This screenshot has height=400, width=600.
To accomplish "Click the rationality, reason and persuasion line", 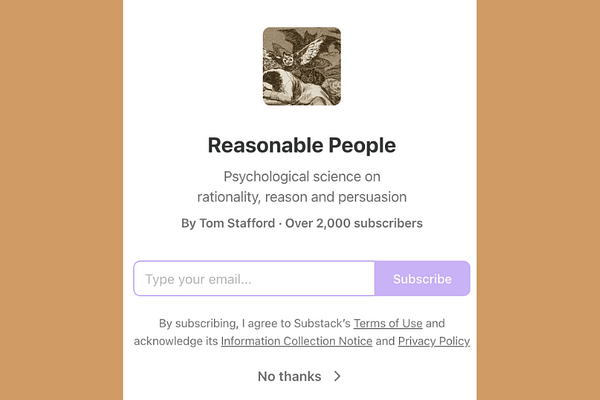I will [301, 197].
